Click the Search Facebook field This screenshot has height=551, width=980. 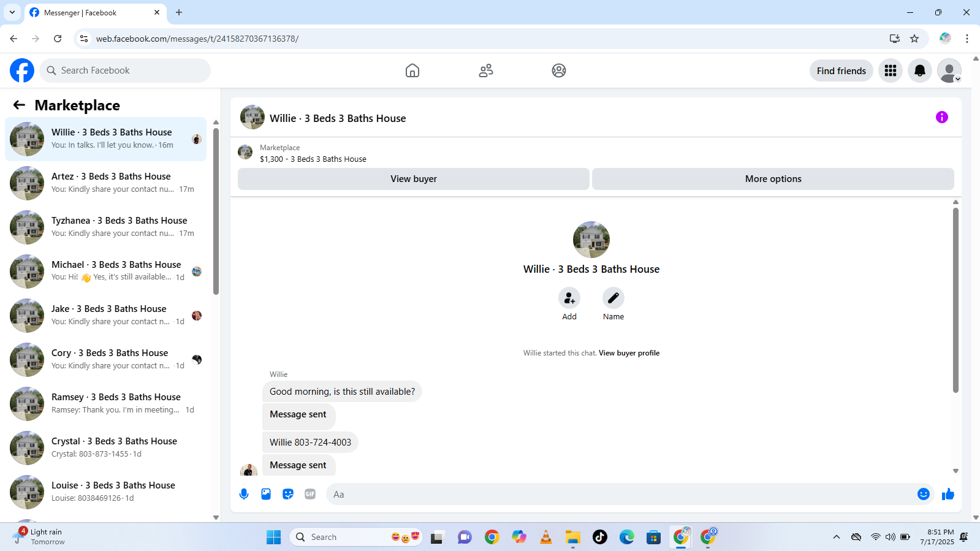[125, 70]
